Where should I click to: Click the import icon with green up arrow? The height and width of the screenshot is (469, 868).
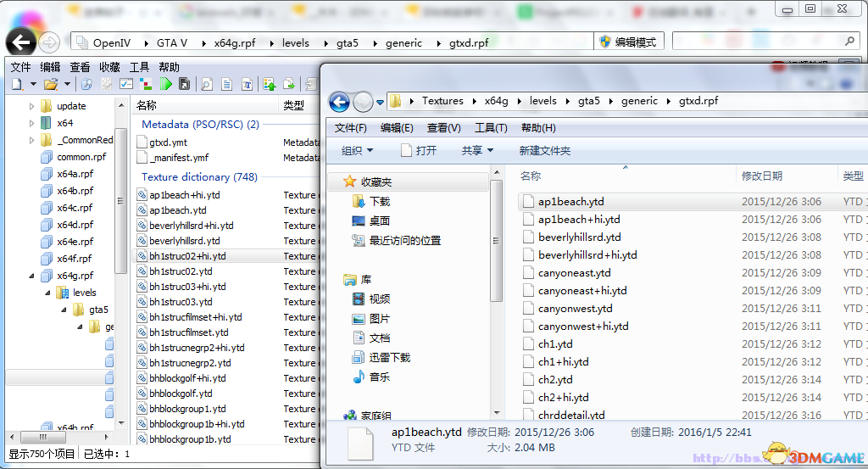(270, 84)
